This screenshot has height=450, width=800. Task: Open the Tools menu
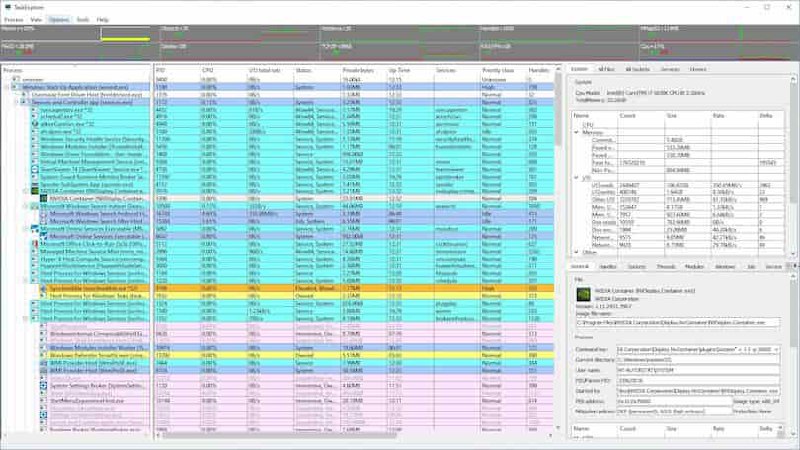pyautogui.click(x=83, y=20)
